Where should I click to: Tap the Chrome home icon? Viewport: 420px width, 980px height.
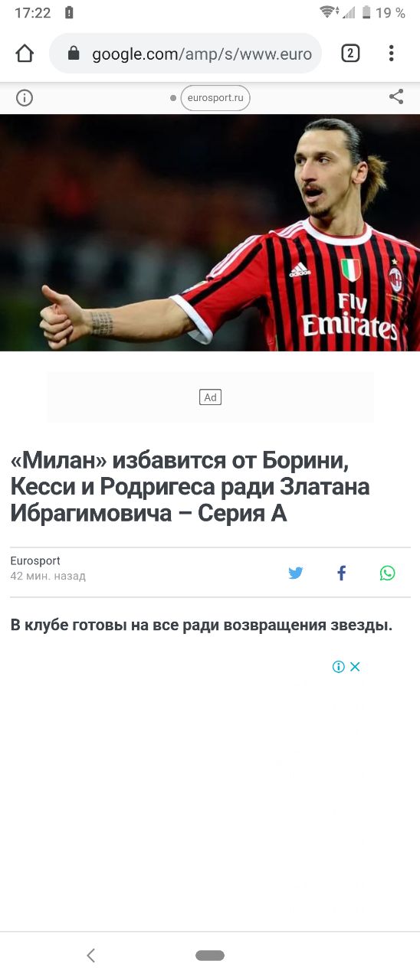[25, 54]
